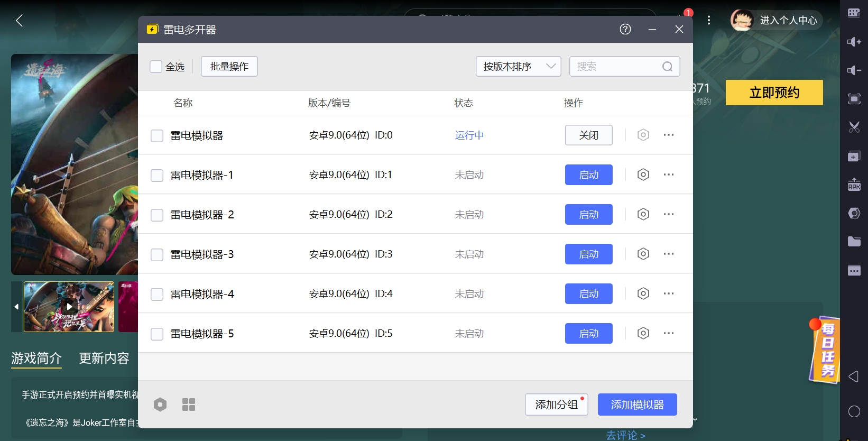Image resolution: width=868 pixels, height=441 pixels.
Task: Switch to grid view icon
Action: tap(189, 405)
